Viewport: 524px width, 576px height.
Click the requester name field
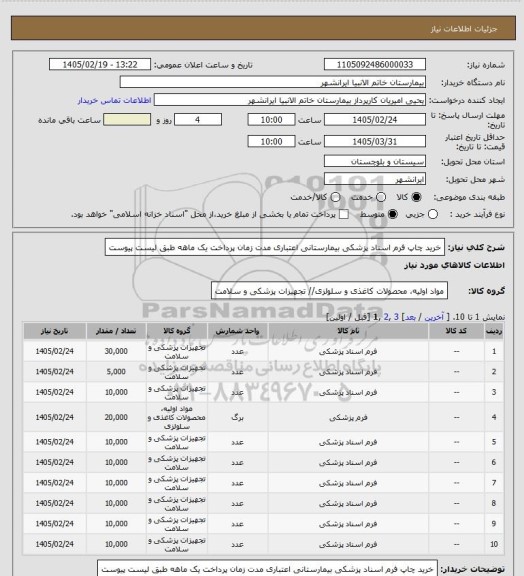290,100
